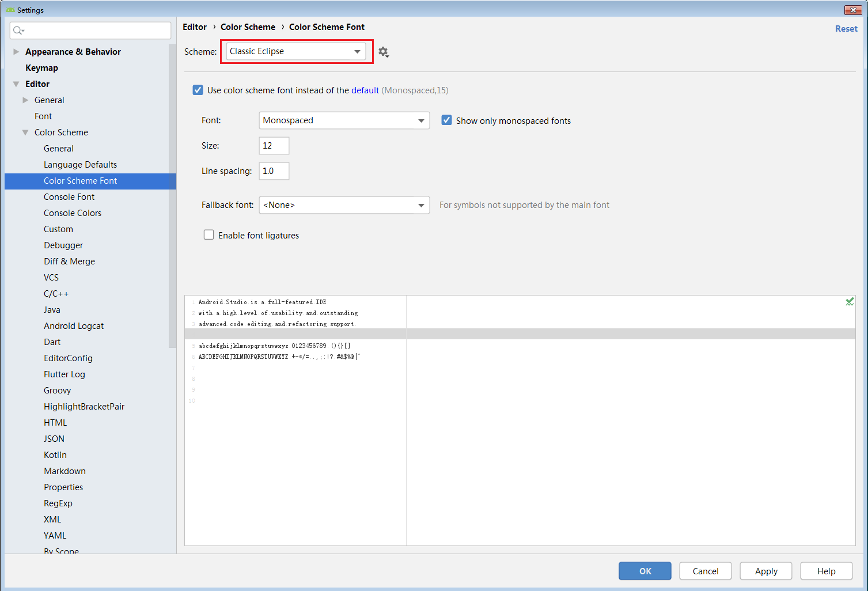Open the Font dropdown showing Monospaced
Viewport: 868px width, 591px height.
pyautogui.click(x=344, y=120)
